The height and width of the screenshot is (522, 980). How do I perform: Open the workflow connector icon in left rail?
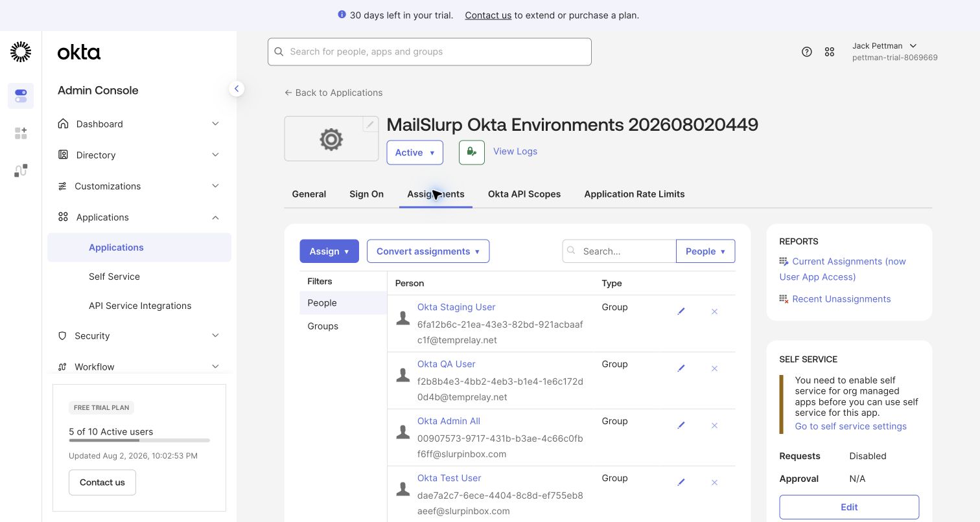click(21, 170)
